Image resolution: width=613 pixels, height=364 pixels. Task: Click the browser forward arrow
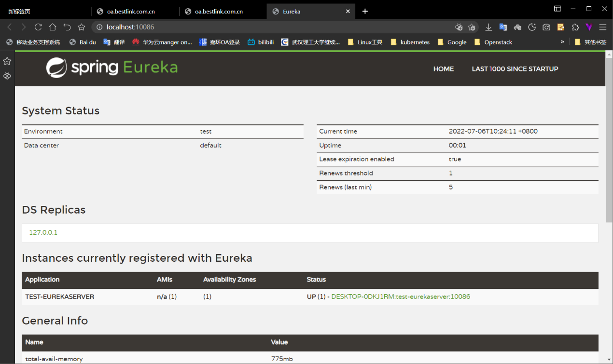tap(24, 27)
